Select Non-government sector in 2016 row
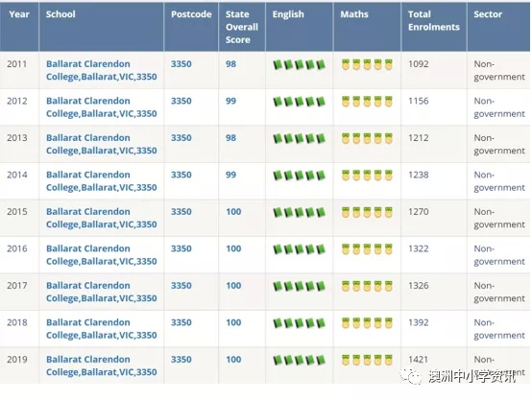This screenshot has width=532, height=400. [499, 255]
